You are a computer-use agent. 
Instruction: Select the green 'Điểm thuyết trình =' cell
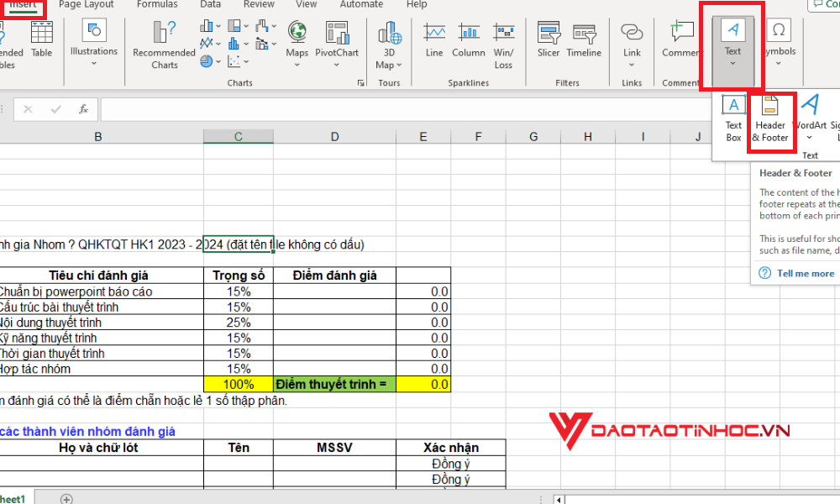click(x=335, y=384)
